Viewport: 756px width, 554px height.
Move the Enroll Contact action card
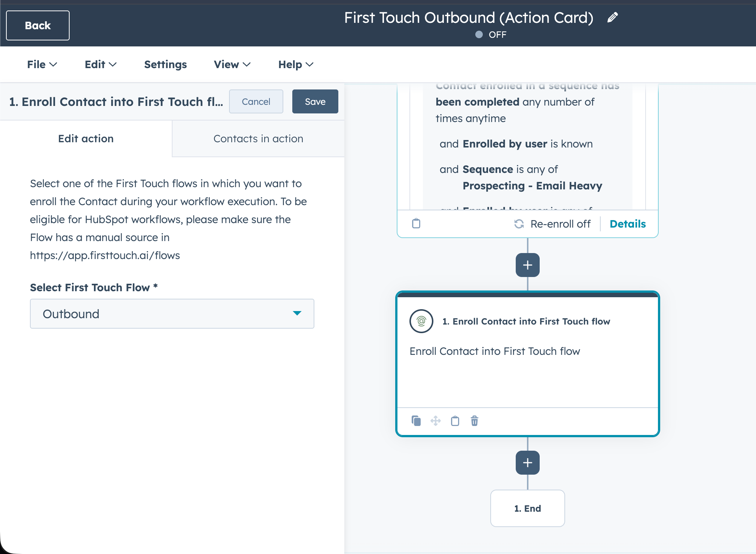pos(436,421)
